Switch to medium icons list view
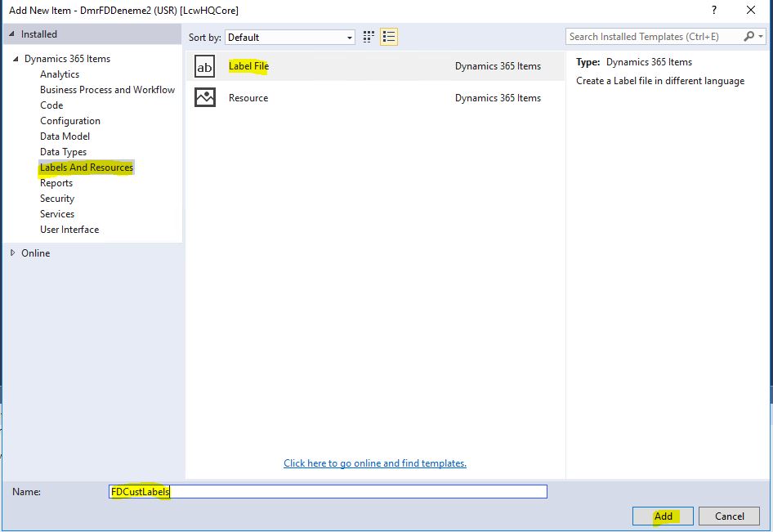 point(389,37)
